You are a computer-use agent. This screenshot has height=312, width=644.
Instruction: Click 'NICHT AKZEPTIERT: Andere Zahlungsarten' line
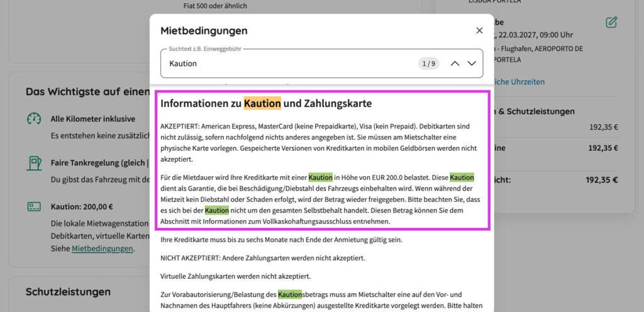[x=263, y=259]
